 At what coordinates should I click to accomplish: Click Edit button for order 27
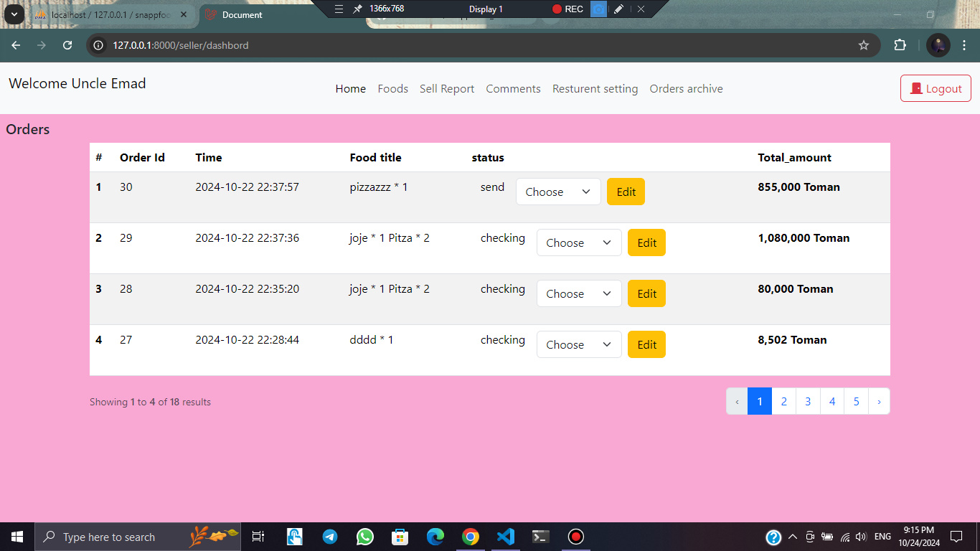(x=646, y=344)
